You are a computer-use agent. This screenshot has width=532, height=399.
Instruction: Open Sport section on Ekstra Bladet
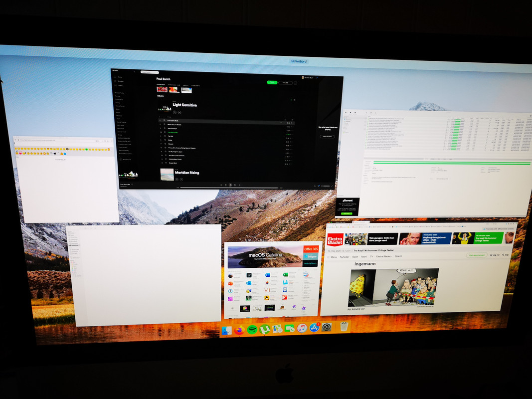[355, 257]
